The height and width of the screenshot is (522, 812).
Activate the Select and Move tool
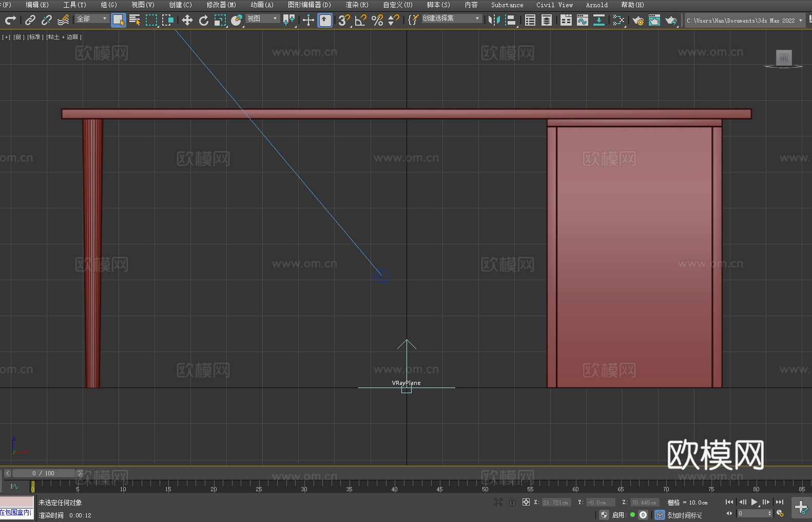[x=187, y=20]
